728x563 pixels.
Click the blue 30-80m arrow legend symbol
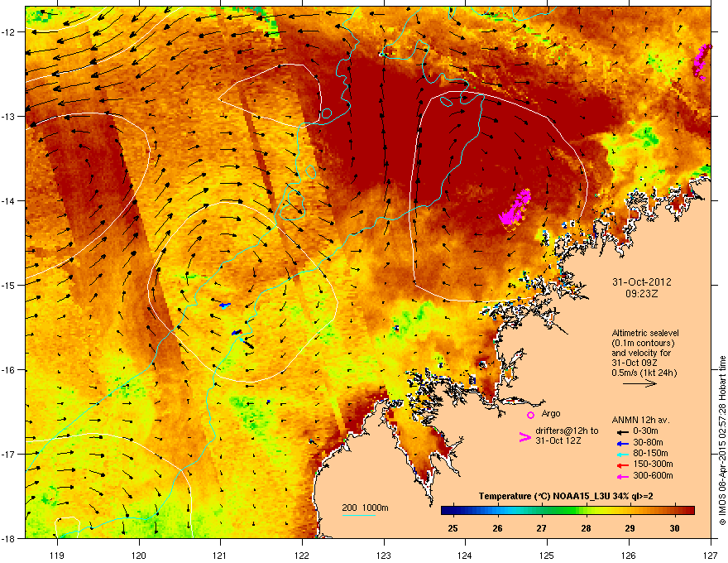coord(622,444)
